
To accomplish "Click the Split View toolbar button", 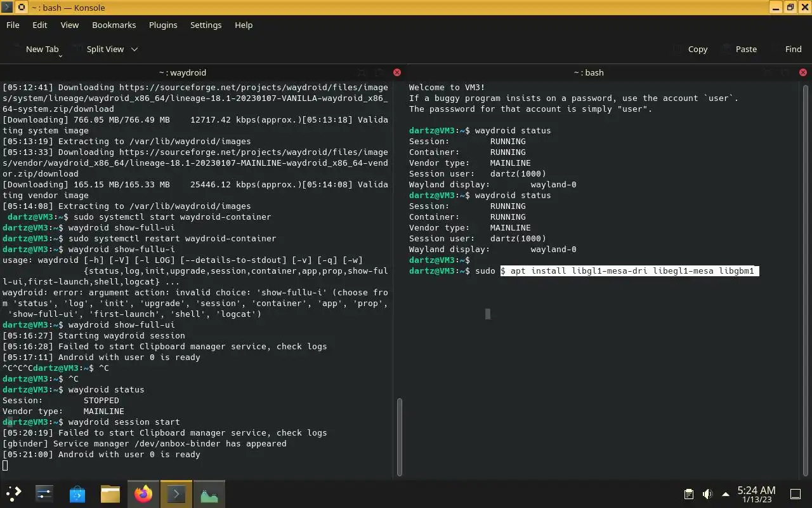I will [x=97, y=49].
